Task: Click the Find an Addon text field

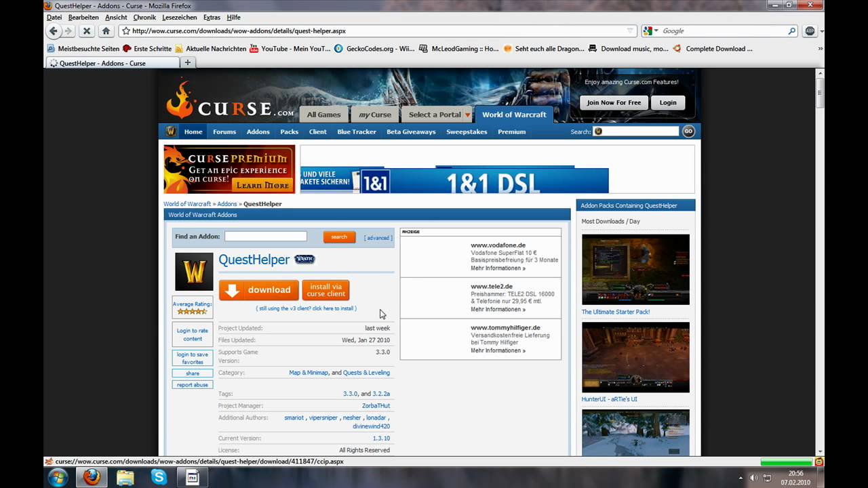Action: point(266,237)
